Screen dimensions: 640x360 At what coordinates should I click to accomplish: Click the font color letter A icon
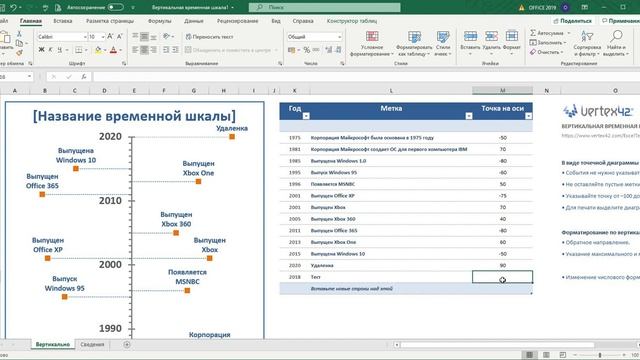tap(113, 50)
